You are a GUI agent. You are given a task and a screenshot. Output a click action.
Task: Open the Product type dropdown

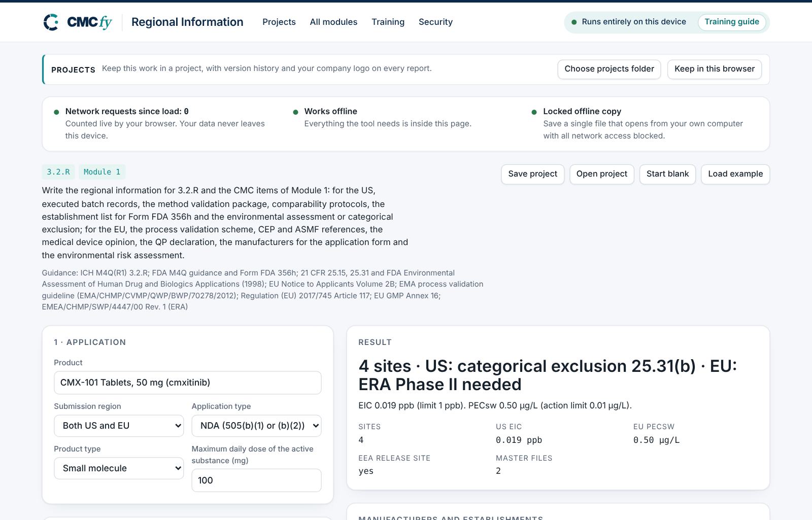tap(119, 468)
